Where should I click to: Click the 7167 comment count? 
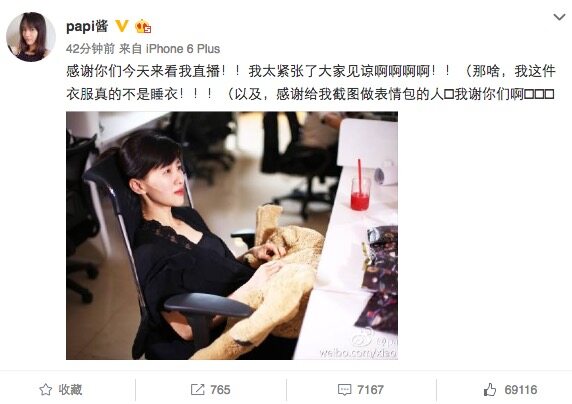coord(370,390)
